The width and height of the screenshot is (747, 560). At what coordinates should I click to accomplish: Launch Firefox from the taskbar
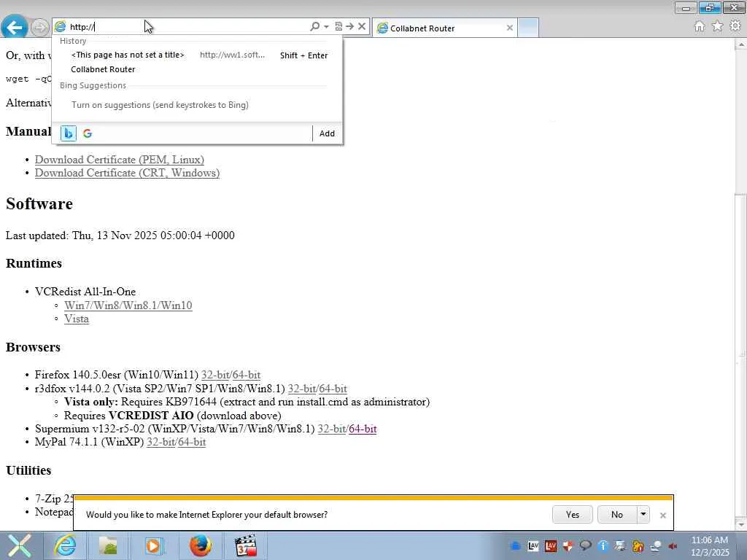pos(201,545)
